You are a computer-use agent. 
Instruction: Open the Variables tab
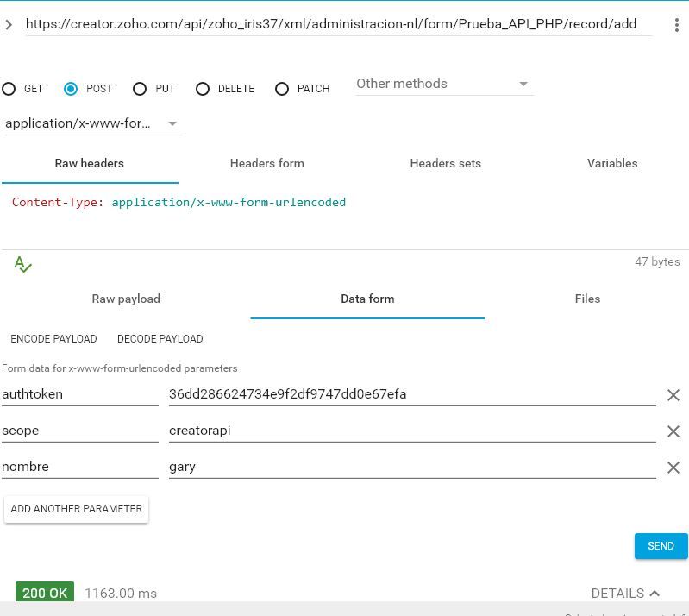(612, 164)
